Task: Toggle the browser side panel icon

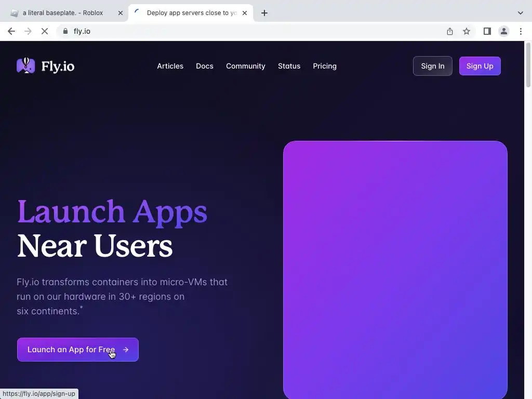Action: 487,31
